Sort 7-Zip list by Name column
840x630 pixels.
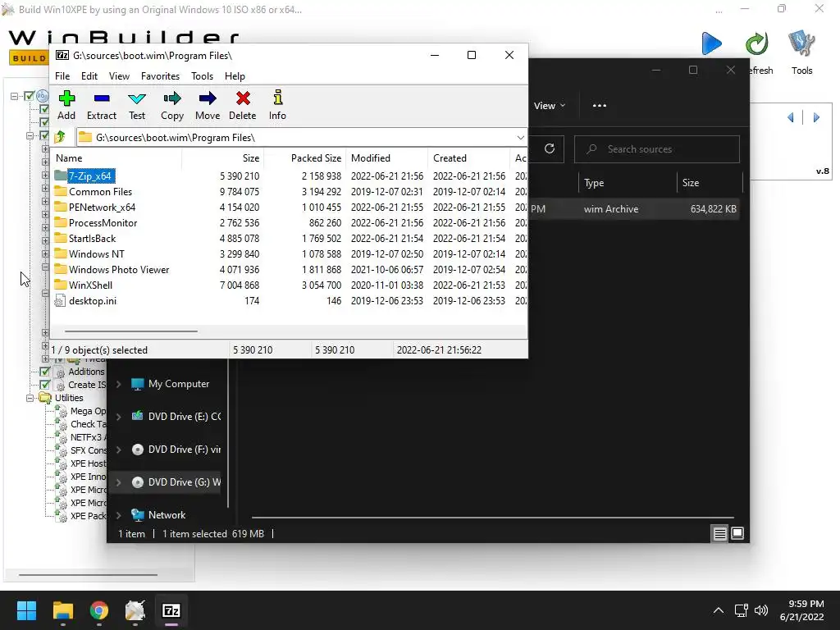click(116, 158)
